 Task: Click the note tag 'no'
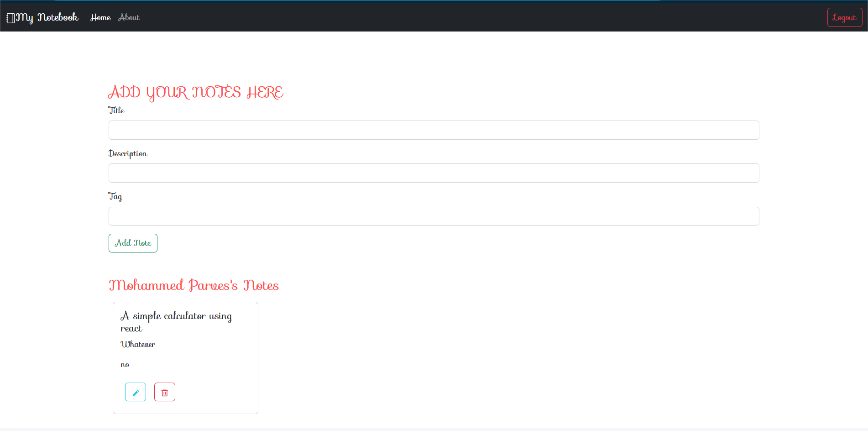[125, 364]
